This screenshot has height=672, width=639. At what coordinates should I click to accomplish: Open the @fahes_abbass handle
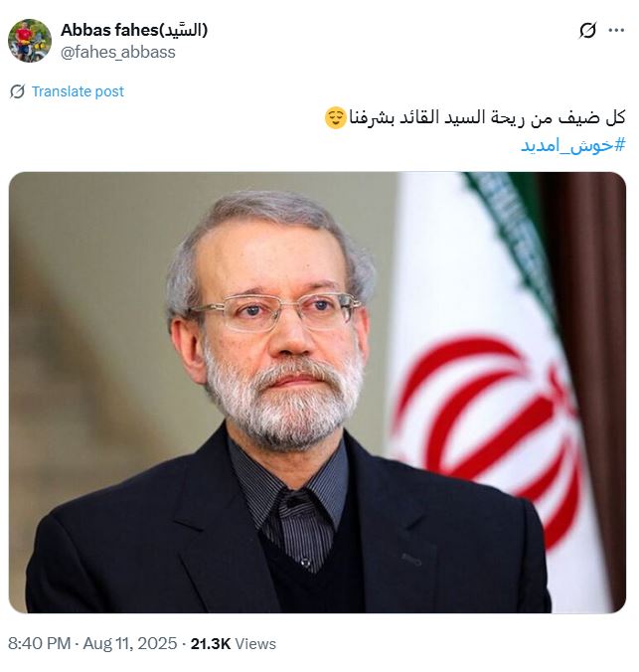118,53
